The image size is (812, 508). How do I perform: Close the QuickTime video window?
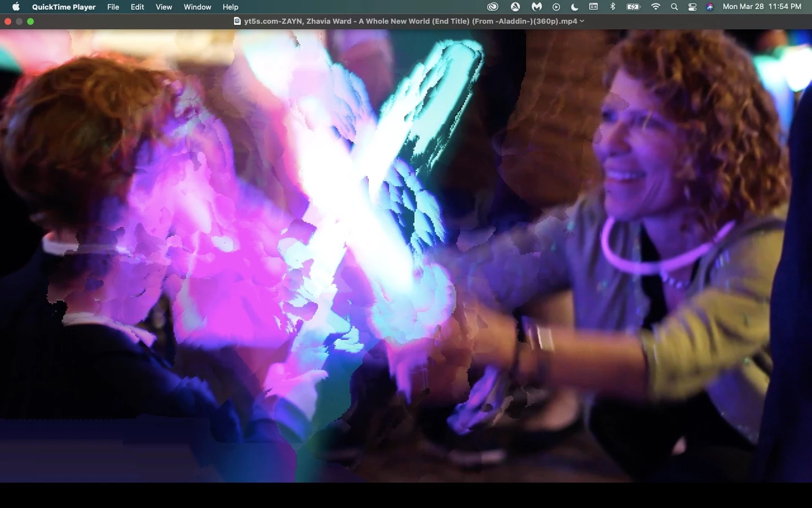(8, 21)
